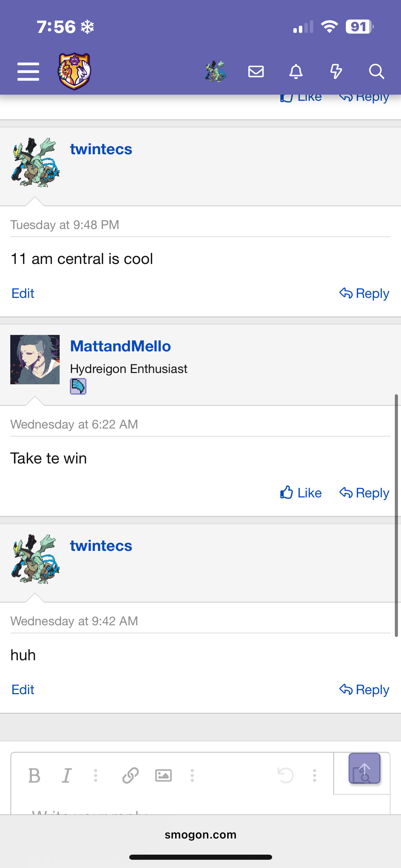The height and width of the screenshot is (868, 401).
Task: Expand more insert options dots after image
Action: click(x=192, y=775)
